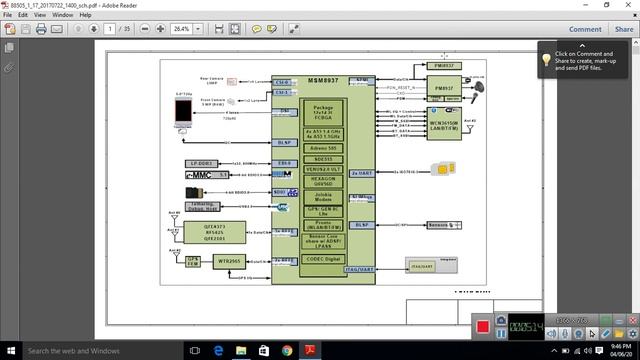640x360 pixels.
Task: Open the Share pane
Action: [624, 29]
